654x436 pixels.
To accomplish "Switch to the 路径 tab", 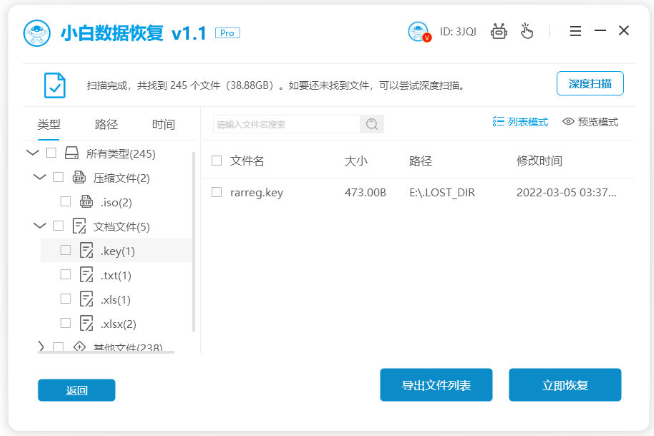I will (x=106, y=124).
